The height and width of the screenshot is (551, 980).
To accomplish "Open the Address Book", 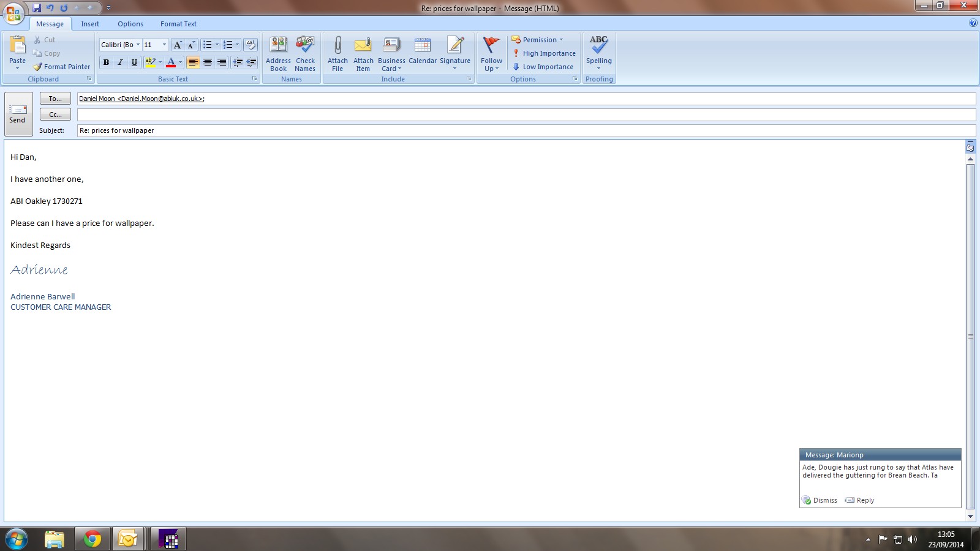I will tap(278, 47).
